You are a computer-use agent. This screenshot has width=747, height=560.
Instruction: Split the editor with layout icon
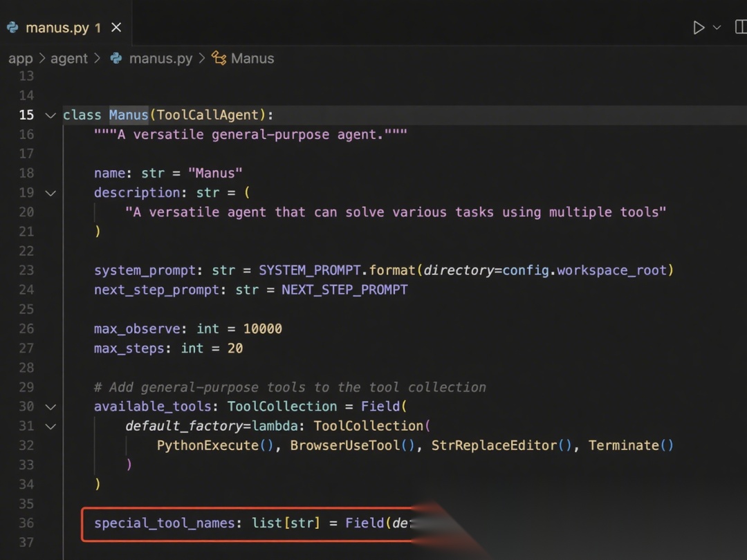[x=741, y=27]
